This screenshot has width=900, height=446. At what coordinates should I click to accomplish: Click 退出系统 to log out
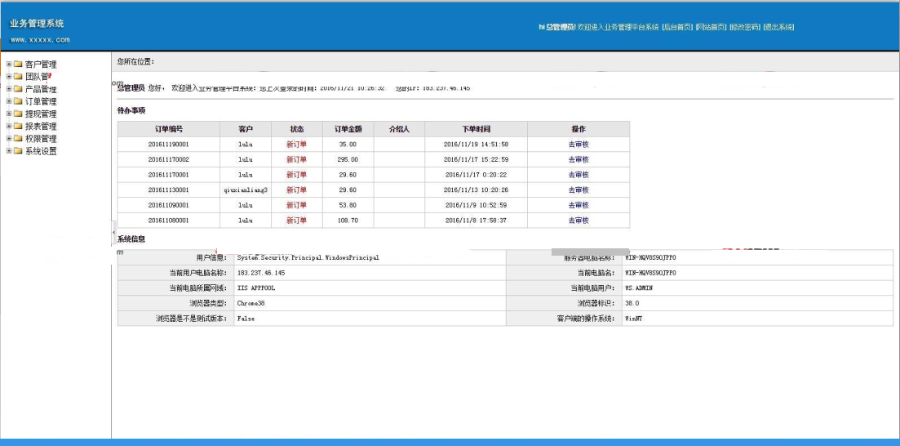(779, 27)
